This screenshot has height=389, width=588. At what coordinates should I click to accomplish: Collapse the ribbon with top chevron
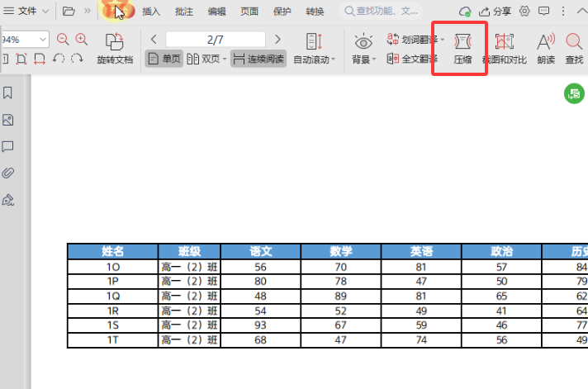click(x=582, y=12)
